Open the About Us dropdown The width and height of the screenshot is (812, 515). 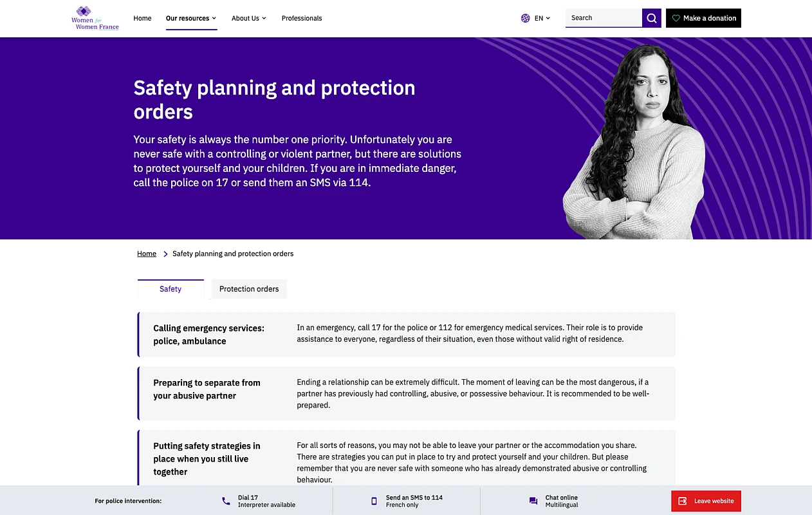(x=248, y=18)
